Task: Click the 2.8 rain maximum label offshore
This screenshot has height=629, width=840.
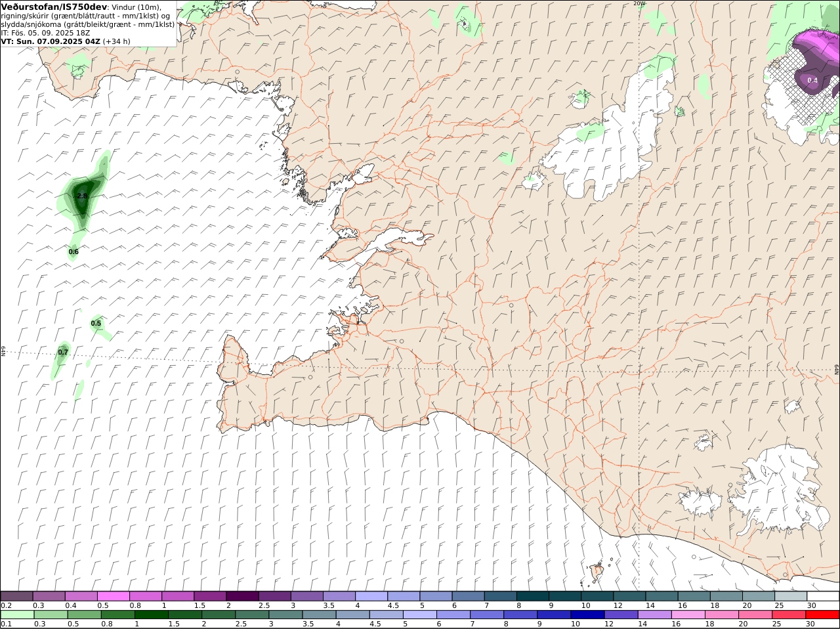Action: (x=82, y=196)
